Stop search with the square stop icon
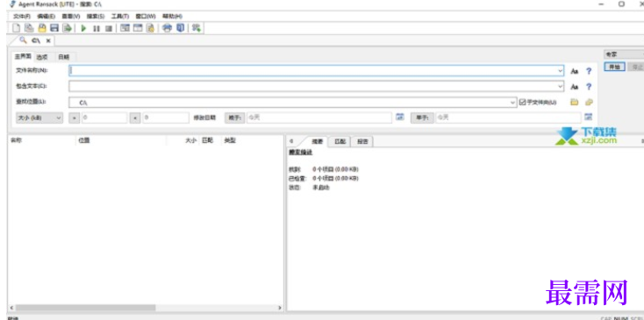 click(x=108, y=28)
